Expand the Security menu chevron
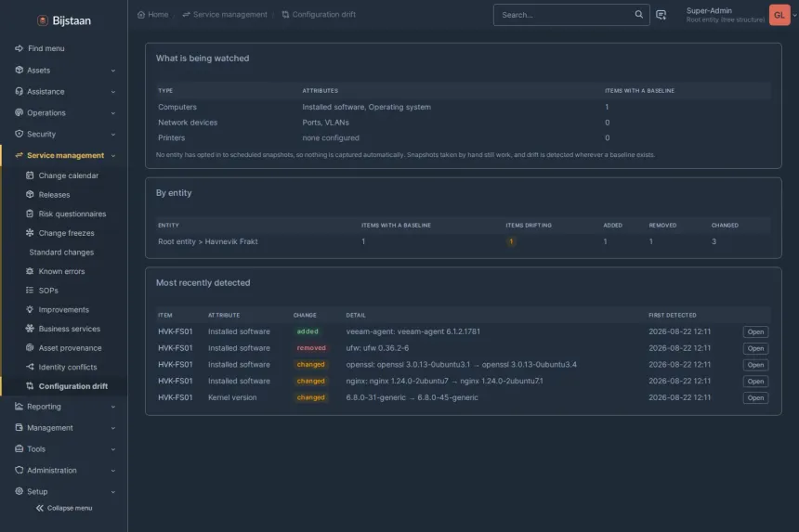Viewport: 799px width, 532px height. pyautogui.click(x=113, y=135)
